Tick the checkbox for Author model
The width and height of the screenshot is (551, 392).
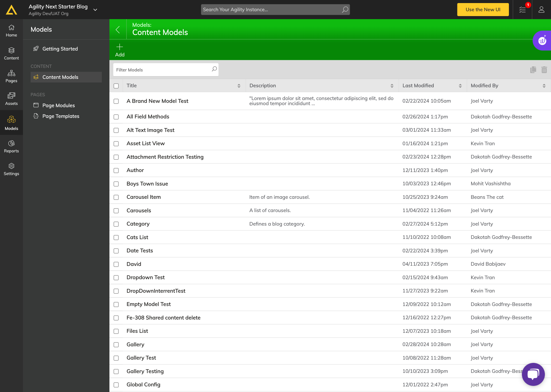pyautogui.click(x=116, y=170)
